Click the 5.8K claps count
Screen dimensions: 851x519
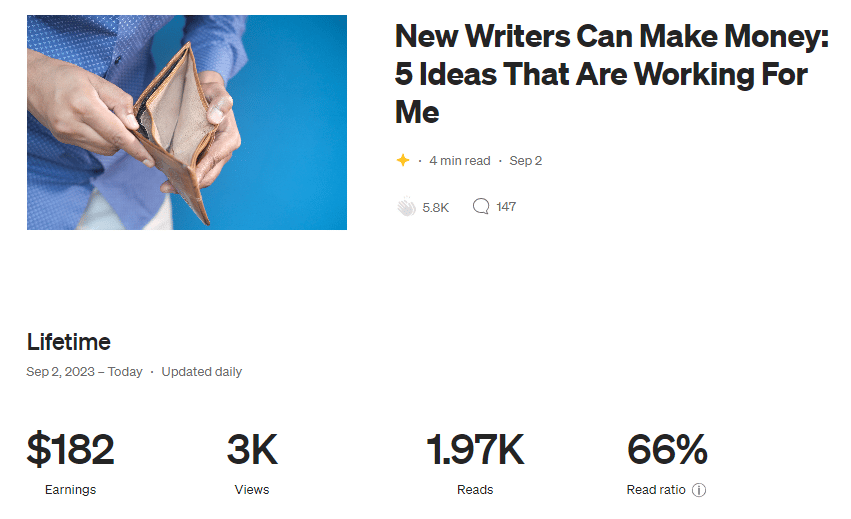pyautogui.click(x=436, y=207)
